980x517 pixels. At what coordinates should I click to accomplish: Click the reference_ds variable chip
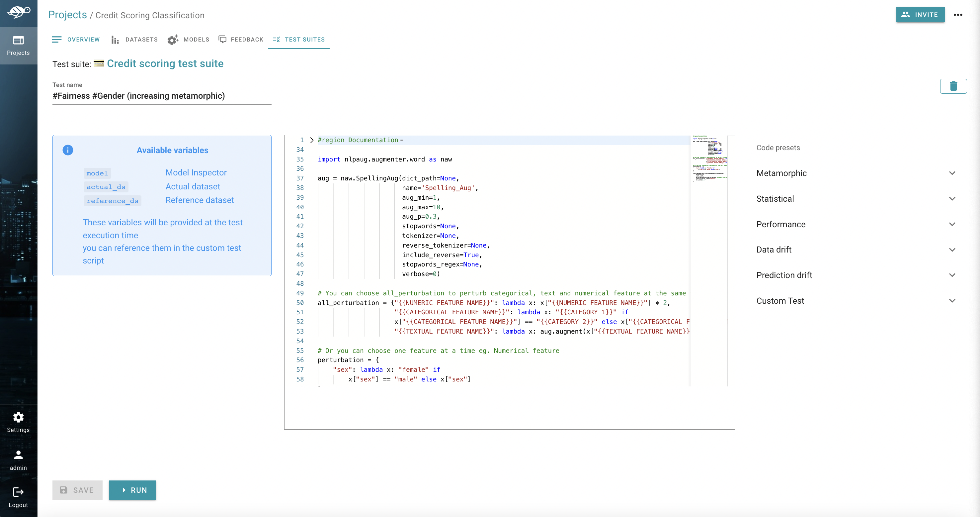tap(112, 201)
